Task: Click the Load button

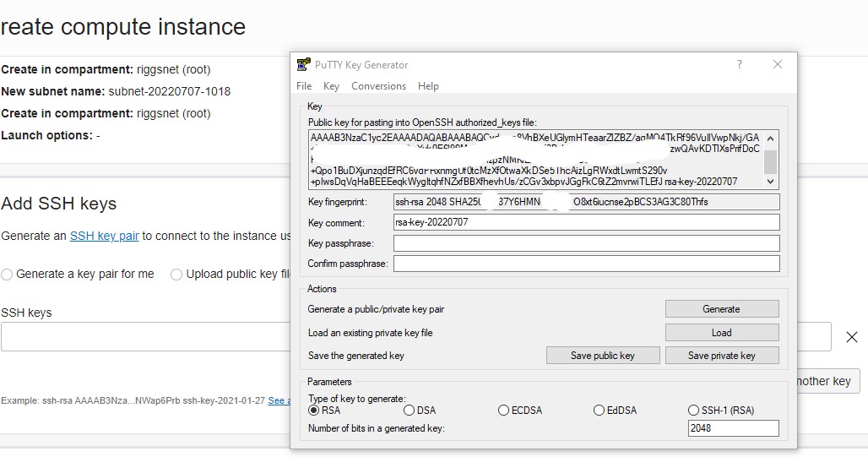Action: tap(722, 332)
